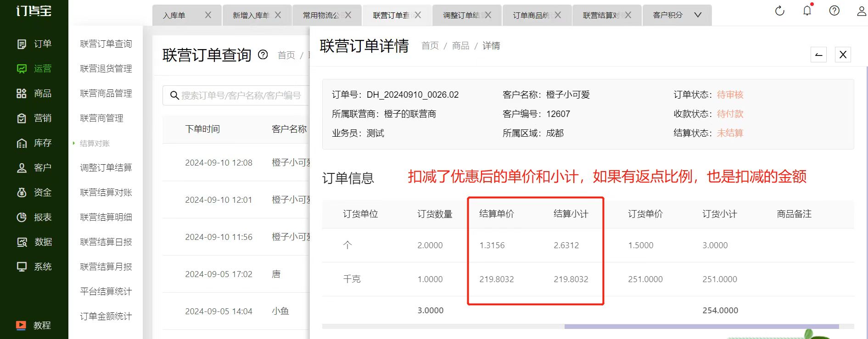Open the 订单 sidebar module
This screenshot has width=868, height=339.
[34, 44]
